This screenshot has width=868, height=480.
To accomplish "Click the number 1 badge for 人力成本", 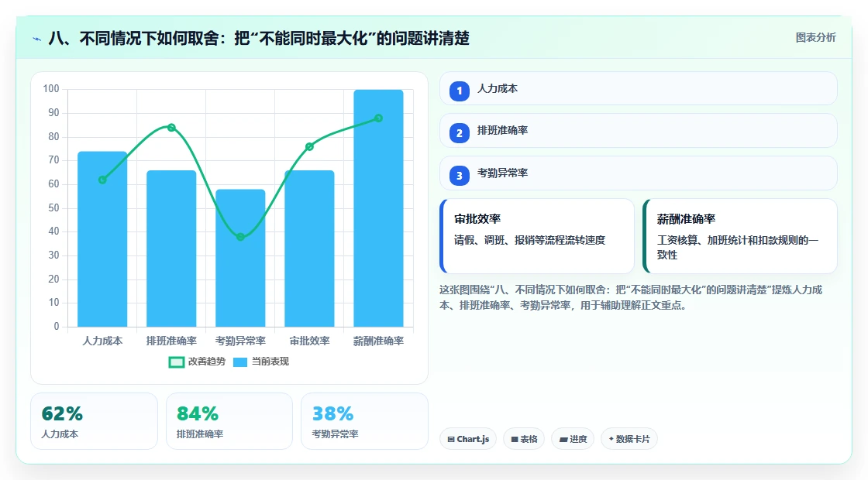I will coord(460,91).
